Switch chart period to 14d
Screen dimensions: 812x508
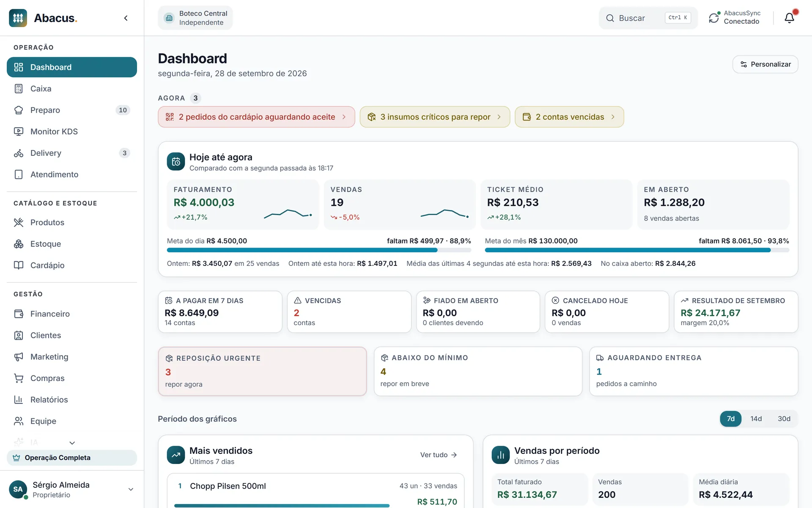point(756,419)
